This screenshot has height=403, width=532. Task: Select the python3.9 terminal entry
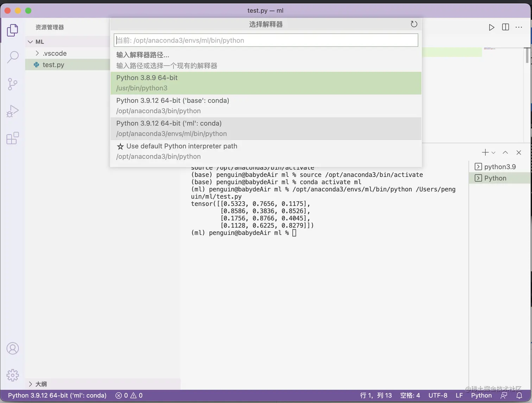500,167
